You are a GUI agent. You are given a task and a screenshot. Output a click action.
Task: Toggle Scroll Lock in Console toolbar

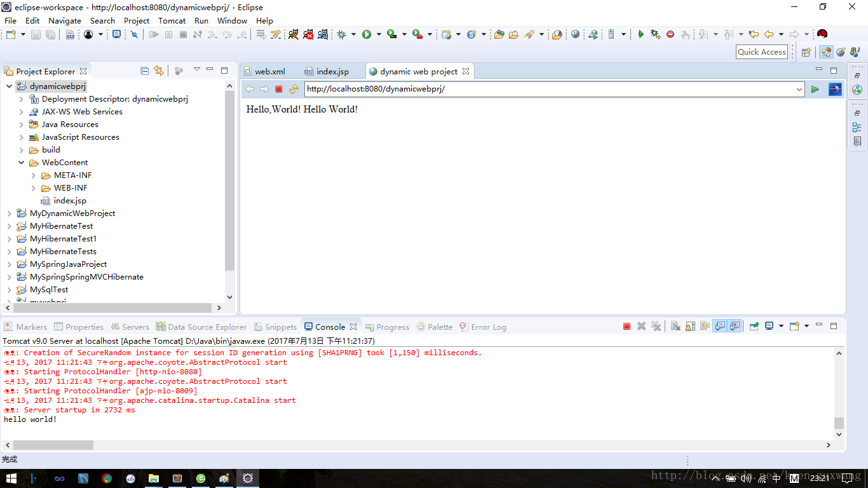point(690,326)
